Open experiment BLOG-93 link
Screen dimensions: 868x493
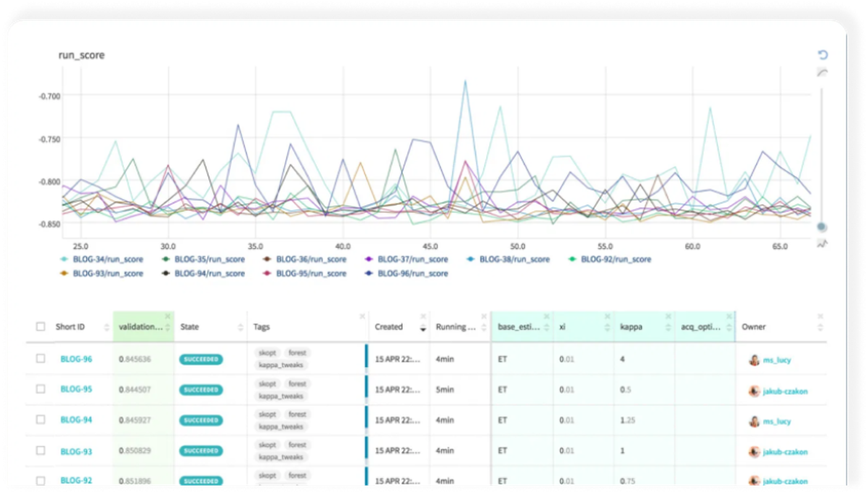pyautogui.click(x=76, y=451)
